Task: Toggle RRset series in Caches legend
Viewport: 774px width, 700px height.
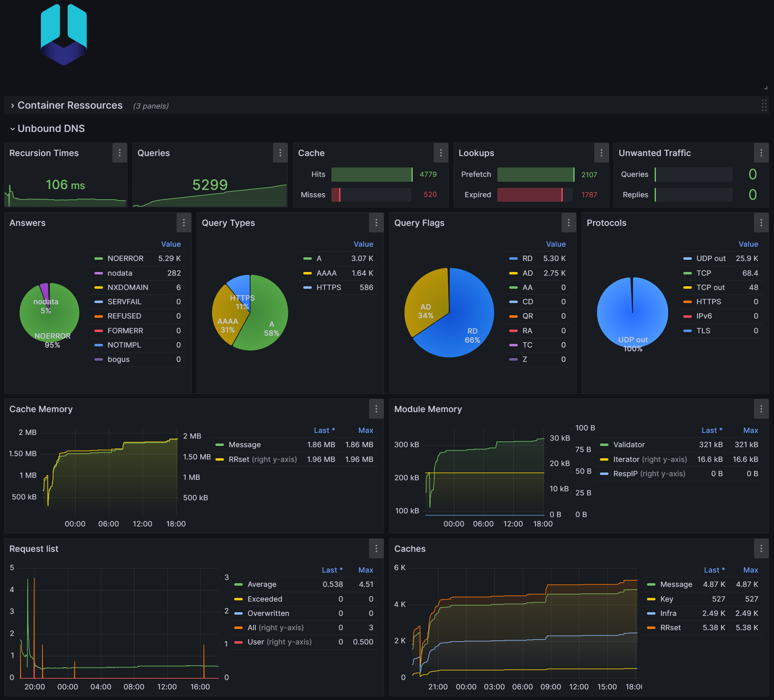Action: click(x=670, y=628)
